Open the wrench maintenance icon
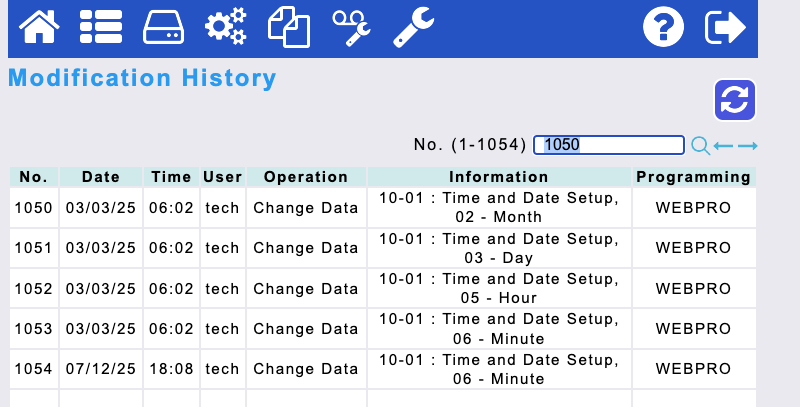800x407 pixels. coord(413,27)
